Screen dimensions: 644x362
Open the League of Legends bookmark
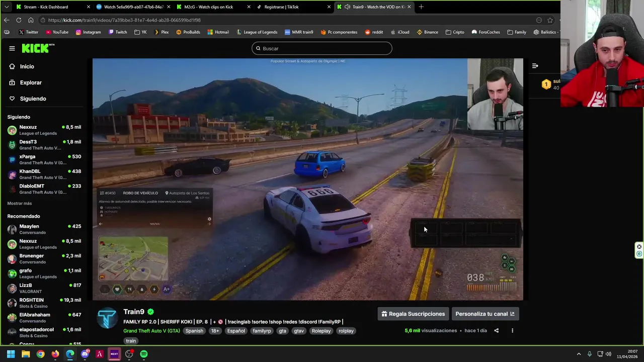coord(257,32)
